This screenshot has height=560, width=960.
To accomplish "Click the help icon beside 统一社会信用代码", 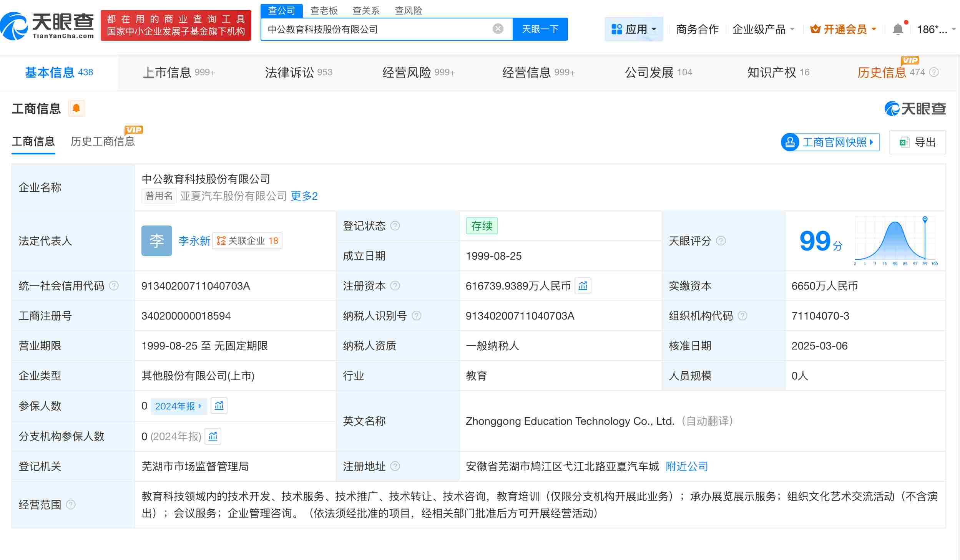I will click(113, 286).
